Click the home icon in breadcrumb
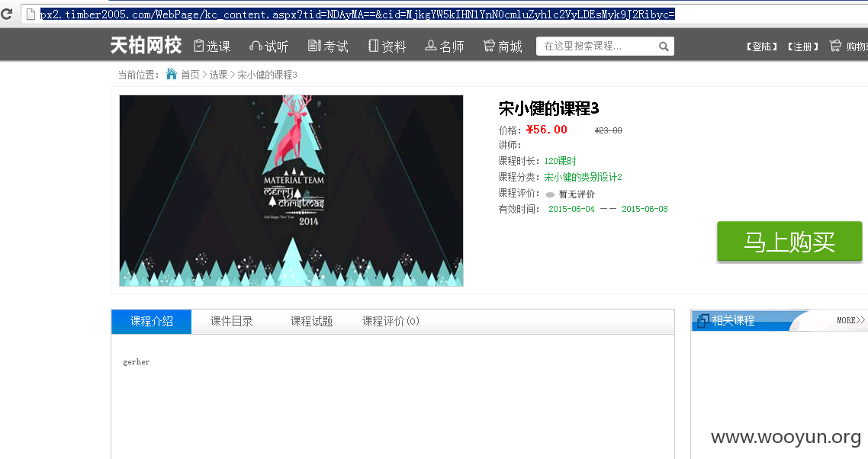Screen dimensions: 868x459 tap(171, 74)
